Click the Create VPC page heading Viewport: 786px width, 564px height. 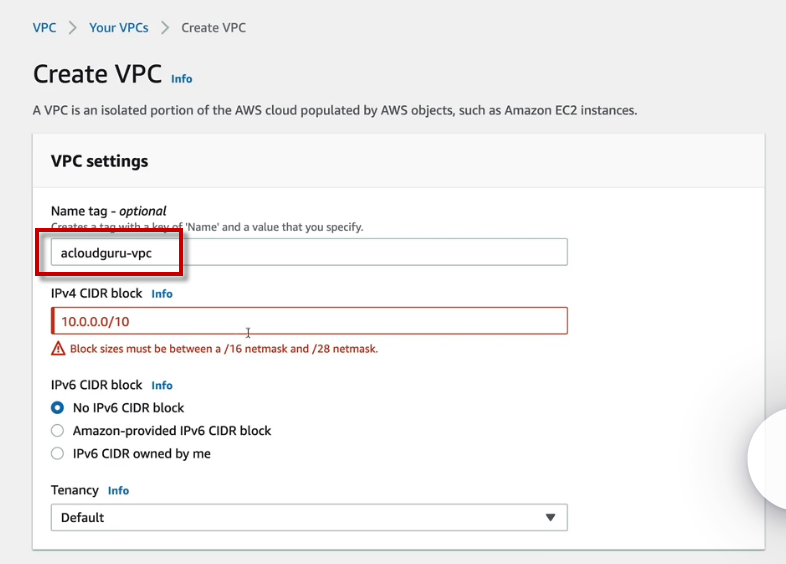(x=97, y=75)
